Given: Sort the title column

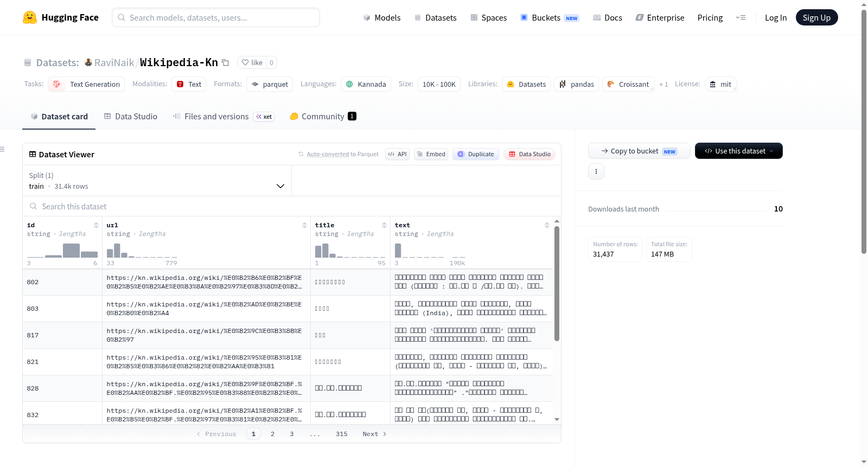Looking at the screenshot, I should tap(384, 225).
